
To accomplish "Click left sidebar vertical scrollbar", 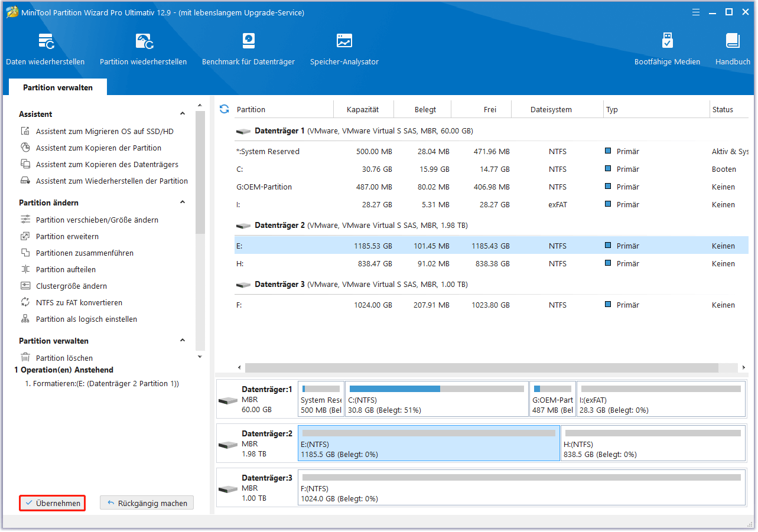I will coord(200,171).
